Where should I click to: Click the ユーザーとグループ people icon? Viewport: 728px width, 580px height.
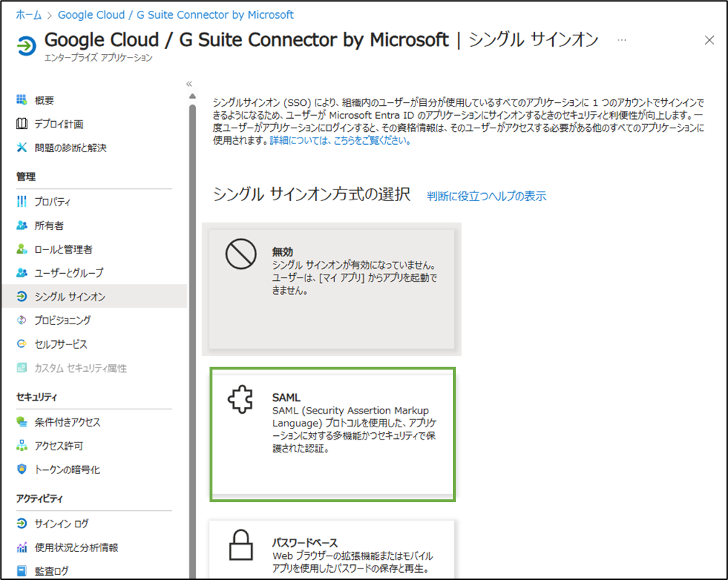(x=22, y=272)
